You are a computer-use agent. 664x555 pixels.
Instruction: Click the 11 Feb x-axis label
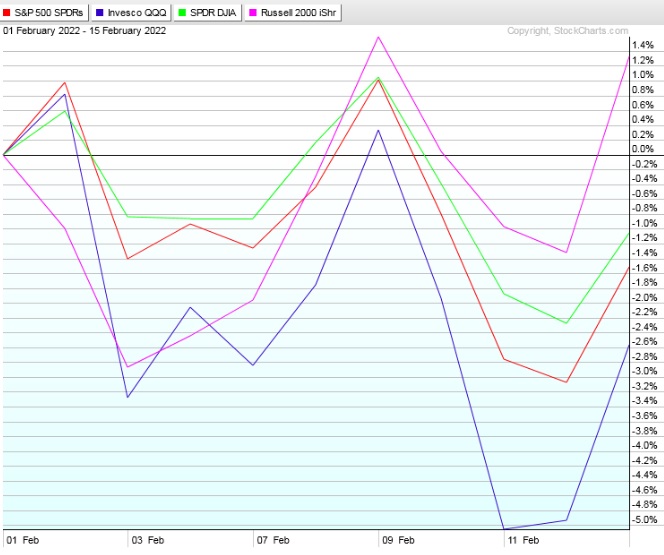point(523,540)
